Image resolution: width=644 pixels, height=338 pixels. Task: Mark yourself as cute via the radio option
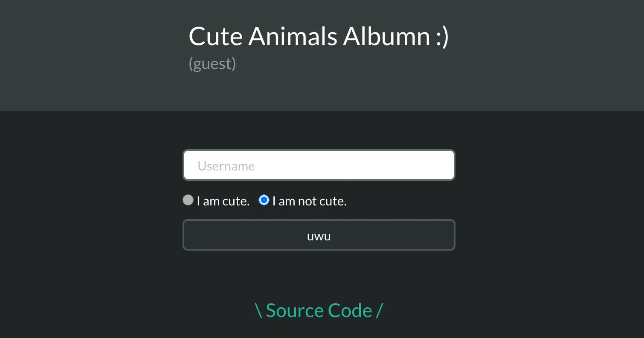[x=188, y=200]
